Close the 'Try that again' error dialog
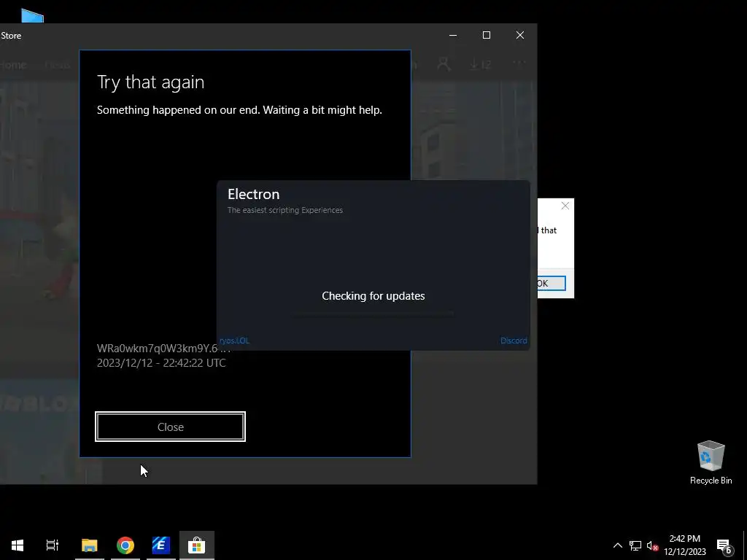The width and height of the screenshot is (747, 560). pyautogui.click(x=170, y=427)
